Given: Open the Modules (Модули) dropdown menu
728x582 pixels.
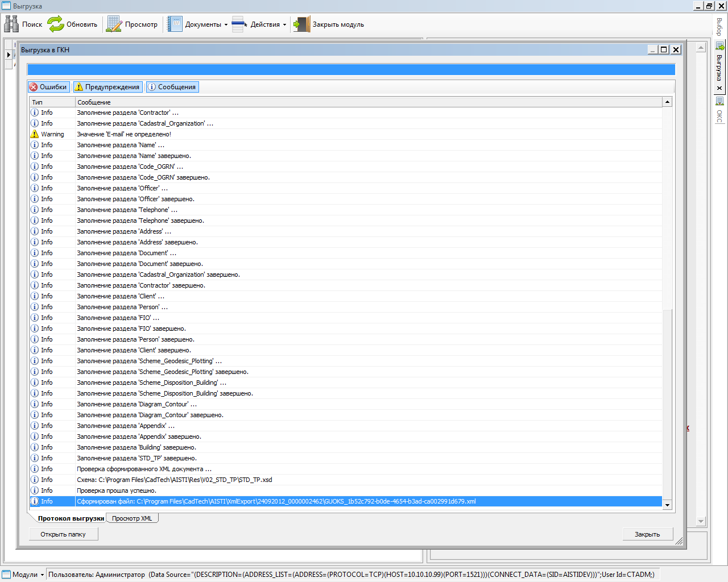Looking at the screenshot, I should (x=24, y=575).
